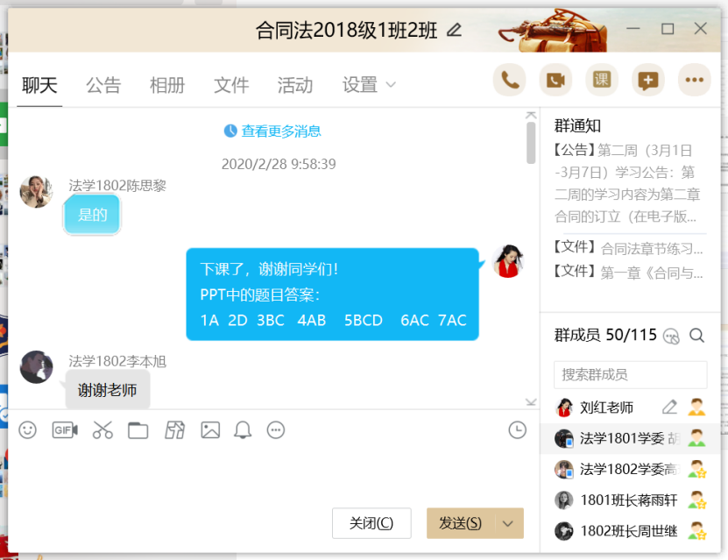Click the teacher's avatar beside blue message
Screen dimensions: 728x560
508,261
